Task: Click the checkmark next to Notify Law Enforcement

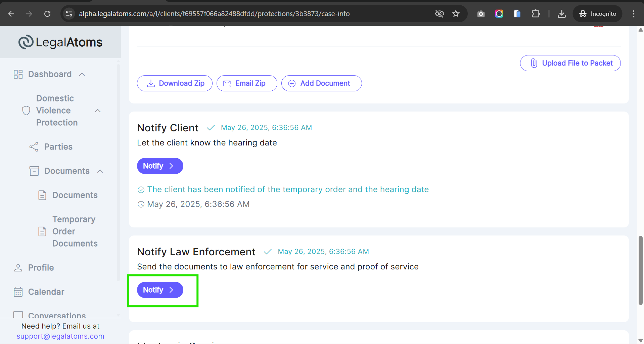Action: (x=268, y=252)
